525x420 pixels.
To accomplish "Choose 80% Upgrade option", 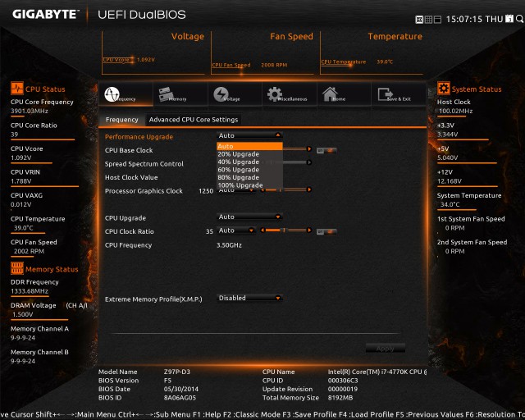I will [x=249, y=177].
